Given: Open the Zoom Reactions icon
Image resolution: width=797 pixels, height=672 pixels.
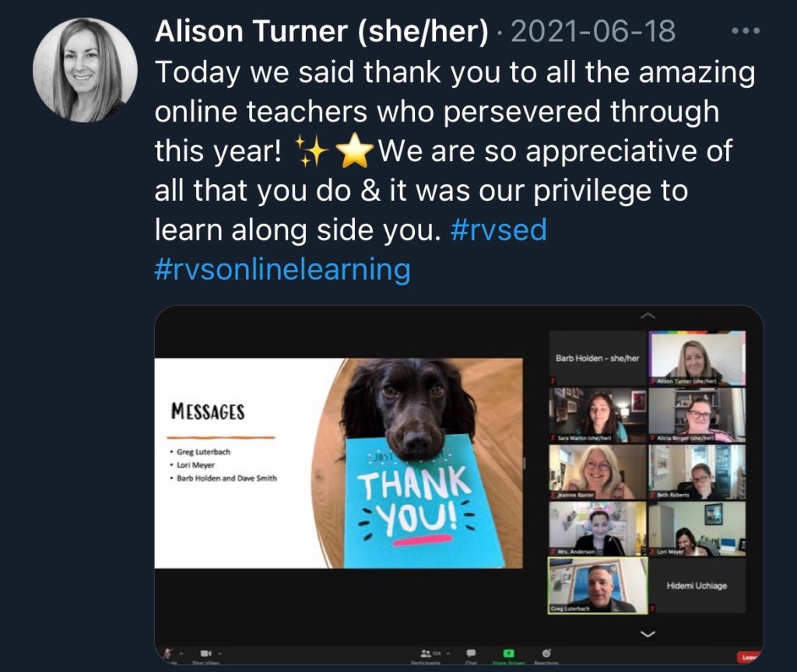Looking at the screenshot, I should 546,653.
